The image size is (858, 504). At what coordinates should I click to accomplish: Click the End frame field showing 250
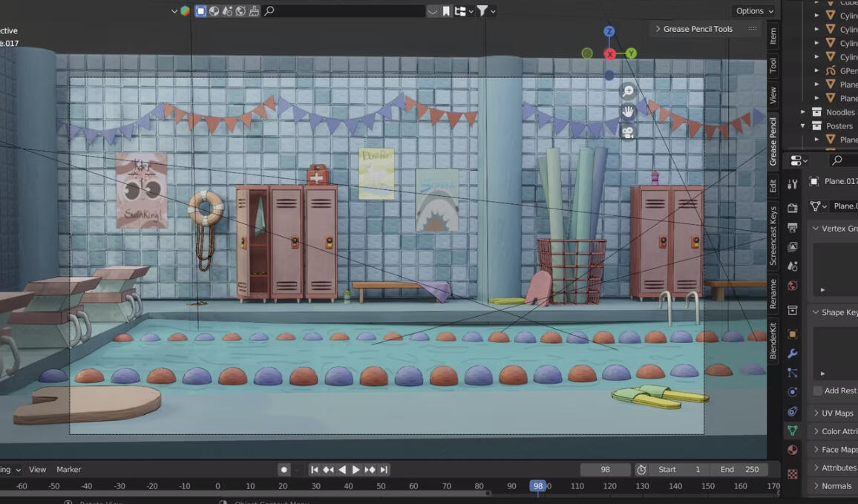pos(740,470)
